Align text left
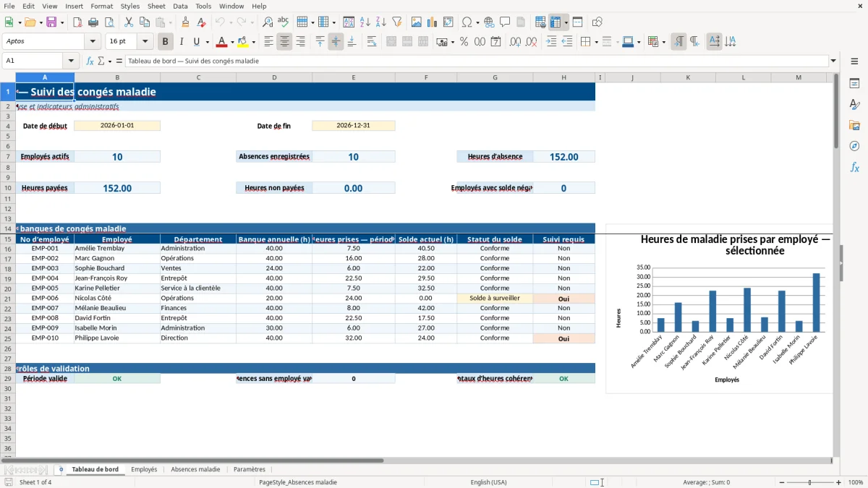 [268, 42]
